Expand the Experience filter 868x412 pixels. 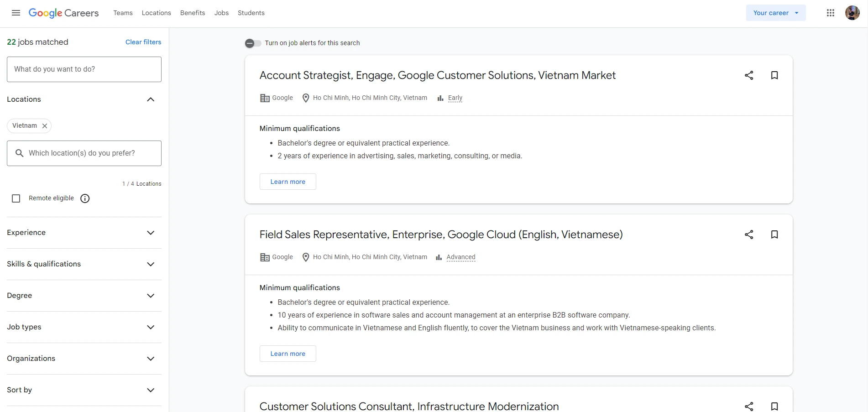coord(151,233)
